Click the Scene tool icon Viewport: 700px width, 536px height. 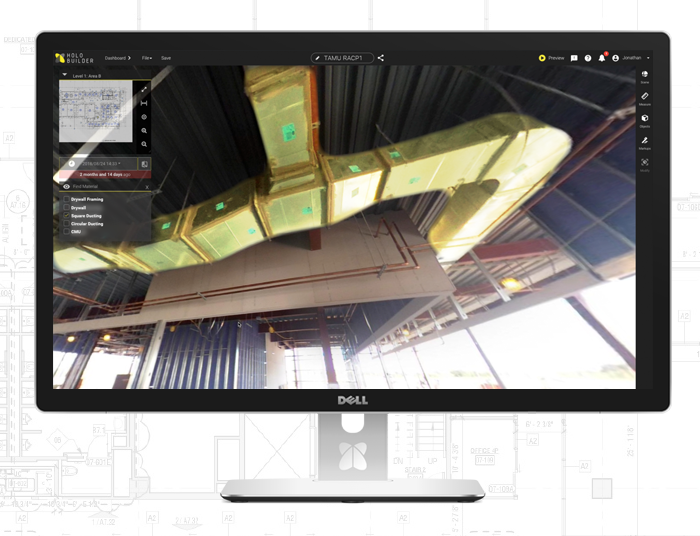644,74
